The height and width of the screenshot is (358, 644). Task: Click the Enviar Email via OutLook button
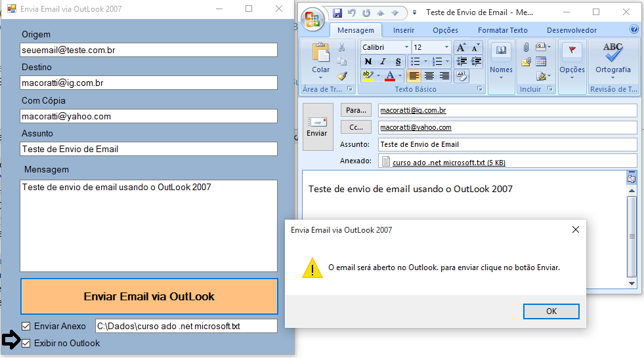coord(149,296)
